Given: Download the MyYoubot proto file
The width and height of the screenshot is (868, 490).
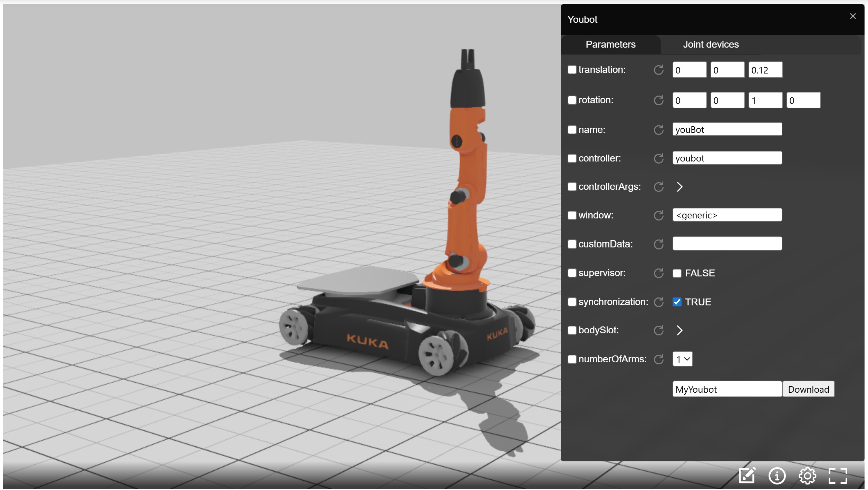Looking at the screenshot, I should (x=809, y=390).
